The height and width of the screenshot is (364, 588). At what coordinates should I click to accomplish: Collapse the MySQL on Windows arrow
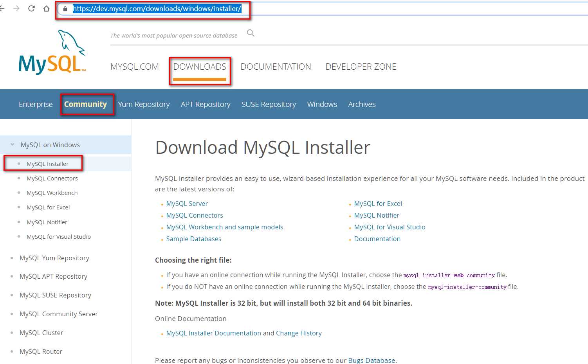click(12, 144)
